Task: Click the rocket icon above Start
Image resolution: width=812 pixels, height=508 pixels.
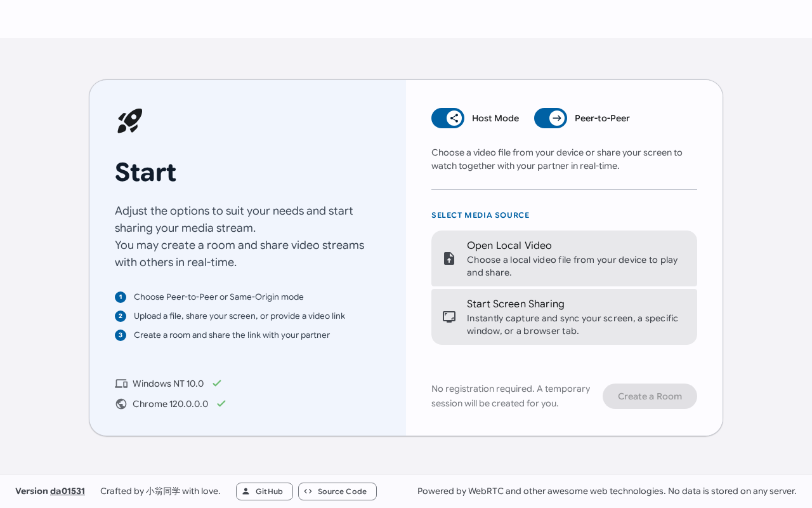Action: click(129, 121)
